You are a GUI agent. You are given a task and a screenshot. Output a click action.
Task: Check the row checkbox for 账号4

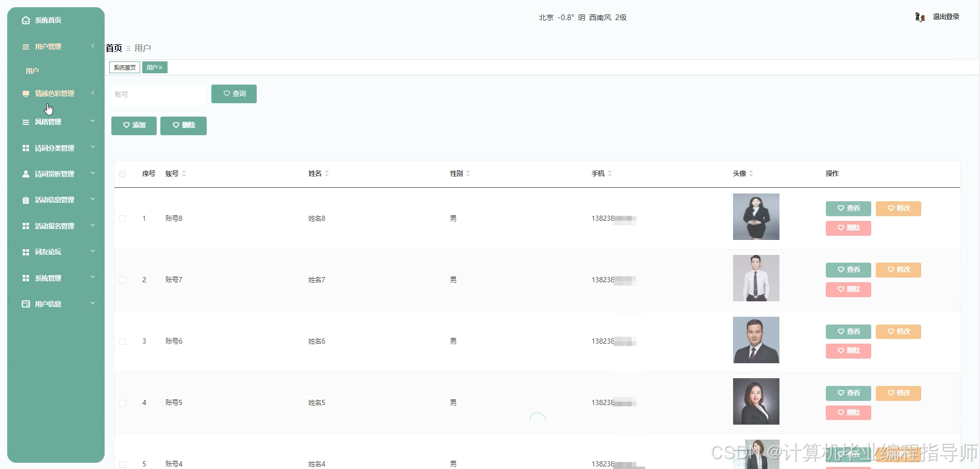[122, 464]
